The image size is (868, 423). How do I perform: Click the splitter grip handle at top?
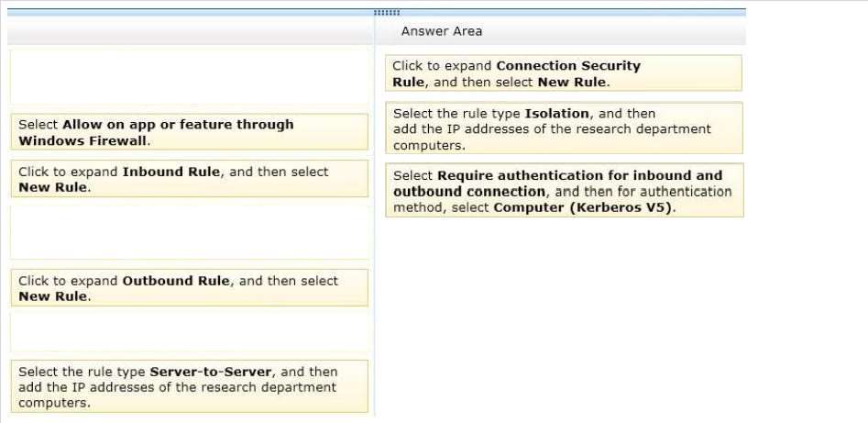tap(387, 13)
